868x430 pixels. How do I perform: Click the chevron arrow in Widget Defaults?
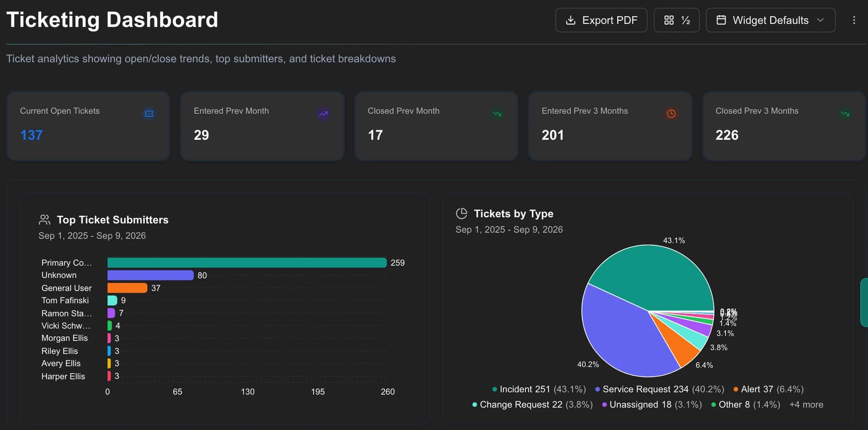pyautogui.click(x=820, y=20)
